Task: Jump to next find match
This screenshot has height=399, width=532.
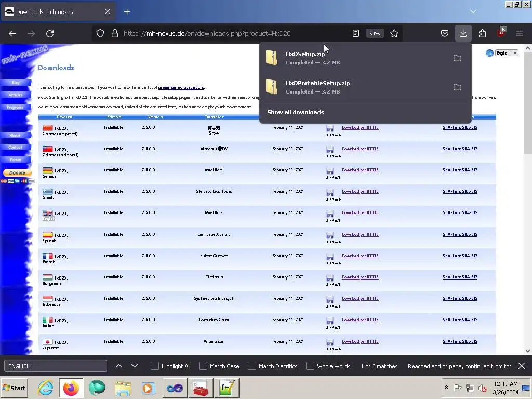Action: click(135, 366)
